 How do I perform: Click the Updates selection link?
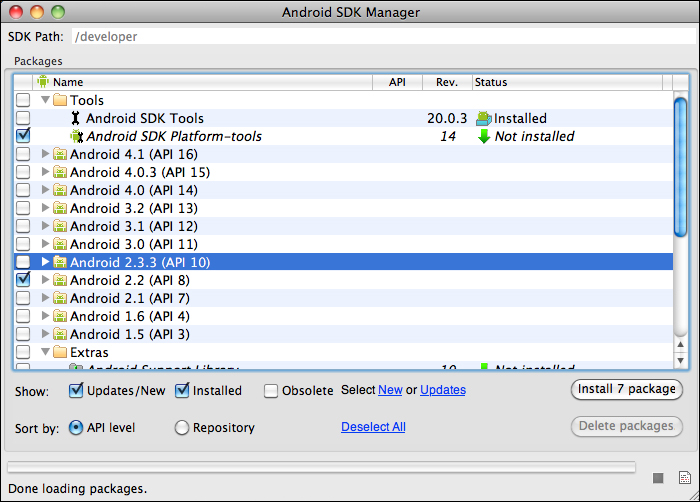(443, 390)
